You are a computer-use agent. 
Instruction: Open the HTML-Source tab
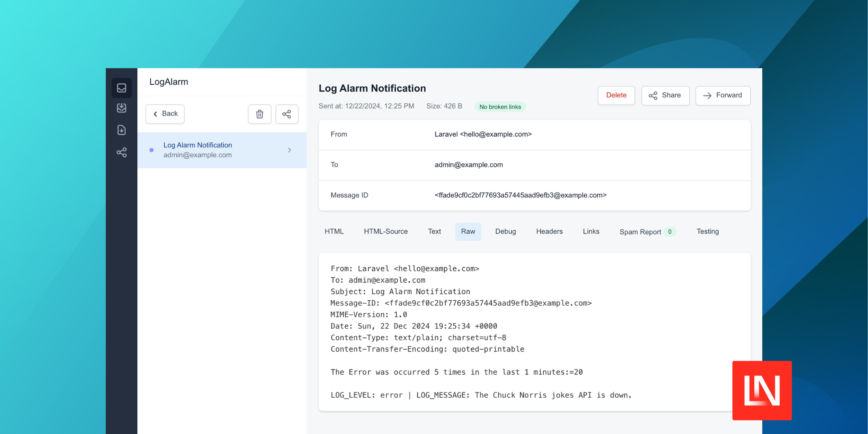[386, 232]
